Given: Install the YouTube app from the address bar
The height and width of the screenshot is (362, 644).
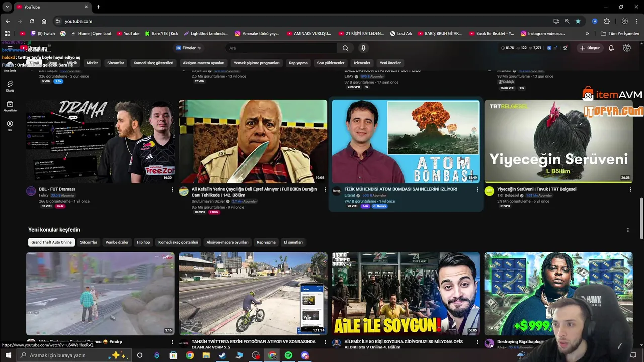Looking at the screenshot, I should 556,21.
